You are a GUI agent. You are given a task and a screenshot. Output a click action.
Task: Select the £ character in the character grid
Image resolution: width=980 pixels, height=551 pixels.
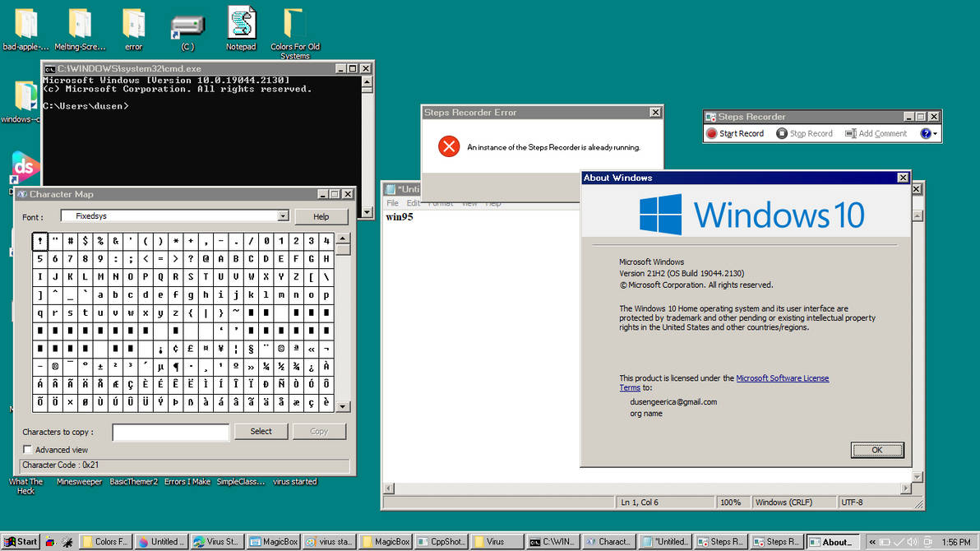click(x=191, y=349)
